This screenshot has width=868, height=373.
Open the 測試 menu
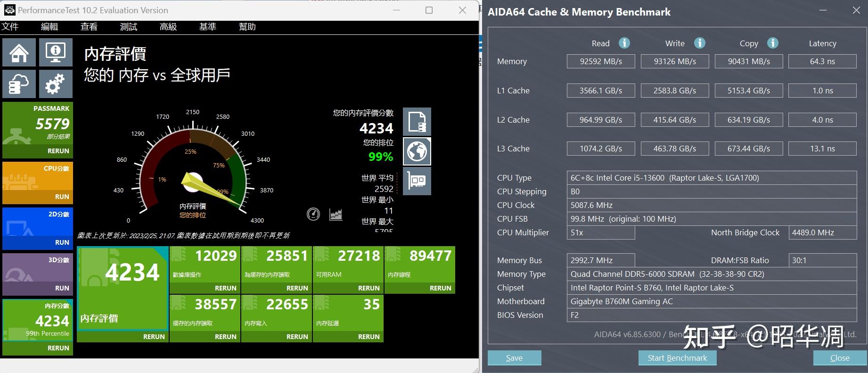[129, 27]
